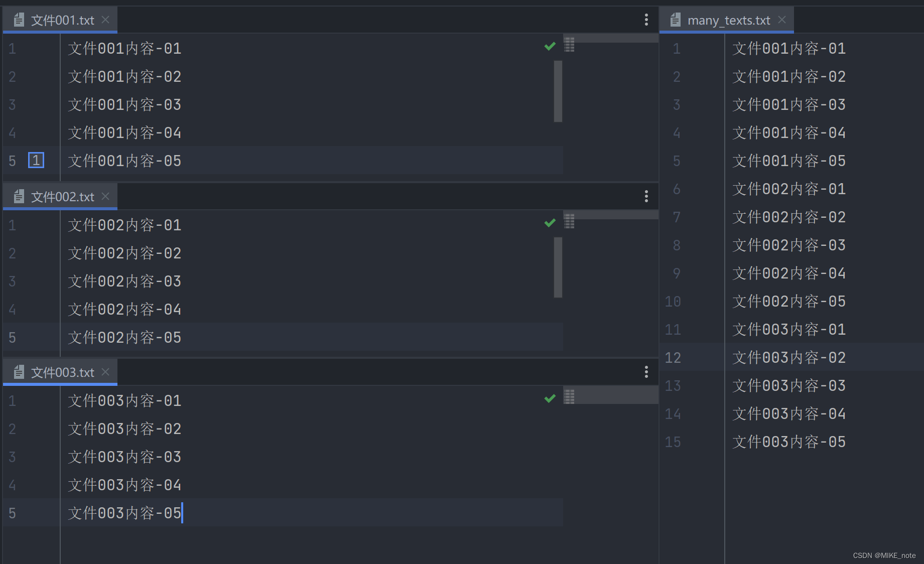The height and width of the screenshot is (564, 924).
Task: Switch to the 文件002.txt tab
Action: [60, 196]
